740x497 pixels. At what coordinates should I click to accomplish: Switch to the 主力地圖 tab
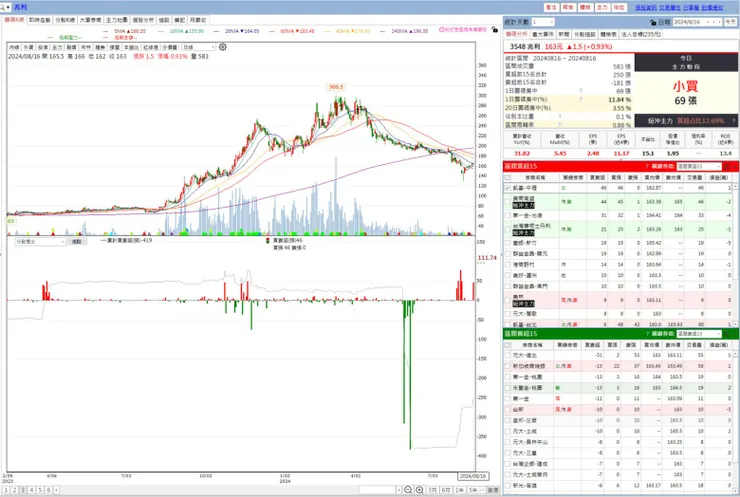pyautogui.click(x=116, y=20)
